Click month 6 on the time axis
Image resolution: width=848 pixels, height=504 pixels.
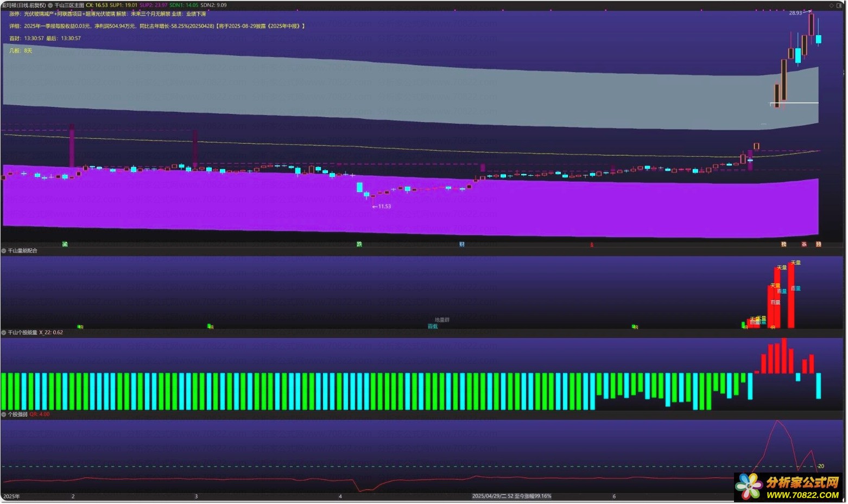coord(614,496)
